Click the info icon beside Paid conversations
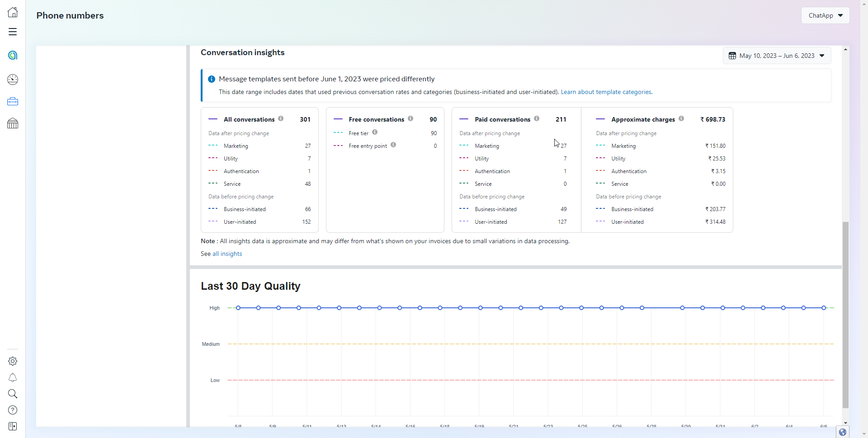Screen dimensions: 868x438 click(x=537, y=119)
